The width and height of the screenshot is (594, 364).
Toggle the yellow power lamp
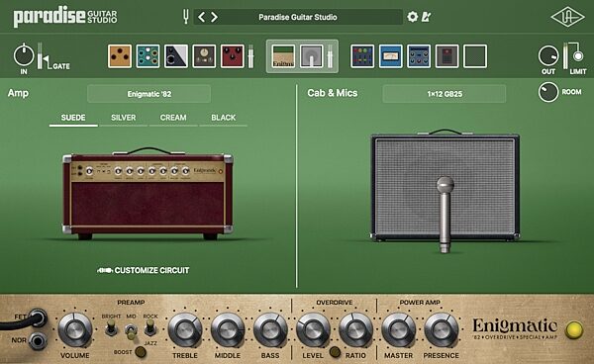pyautogui.click(x=574, y=329)
